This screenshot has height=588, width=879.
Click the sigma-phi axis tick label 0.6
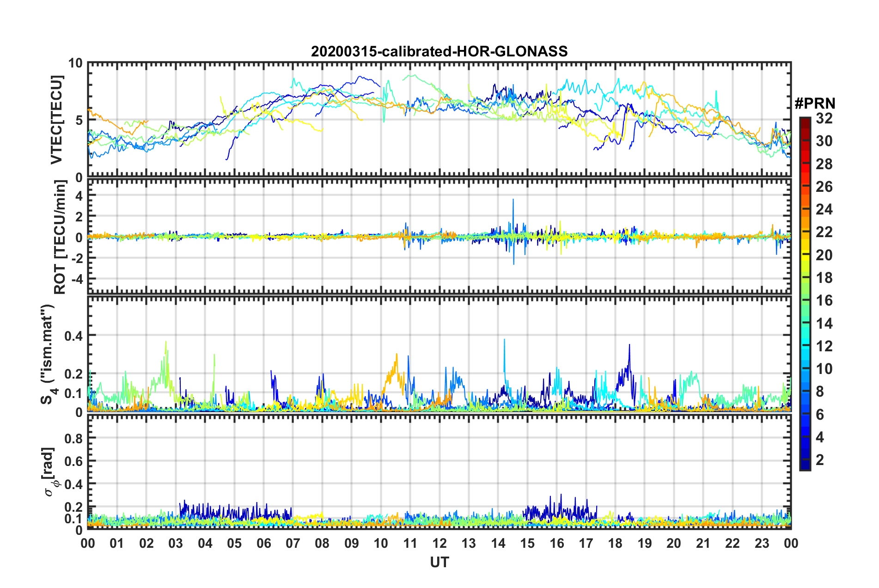point(73,461)
